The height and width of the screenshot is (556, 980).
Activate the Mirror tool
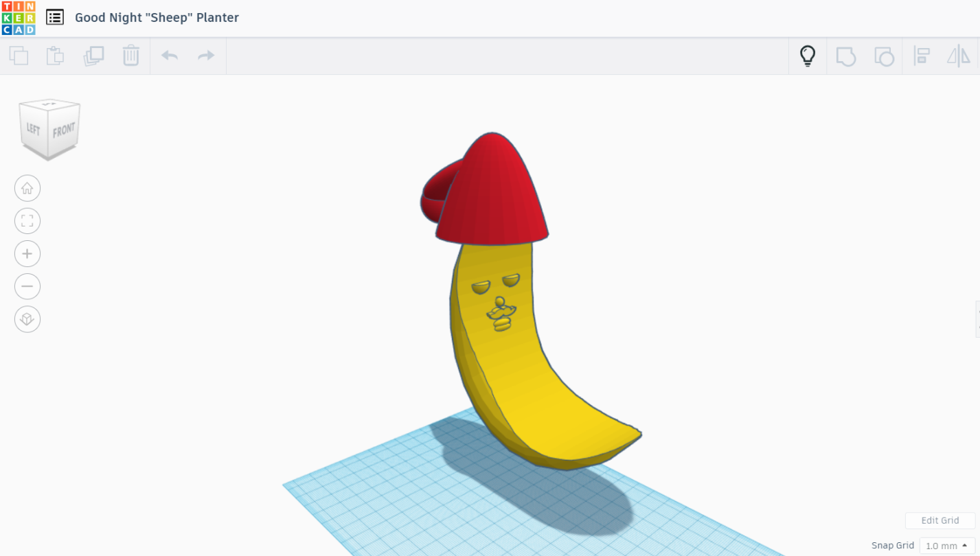click(x=959, y=56)
